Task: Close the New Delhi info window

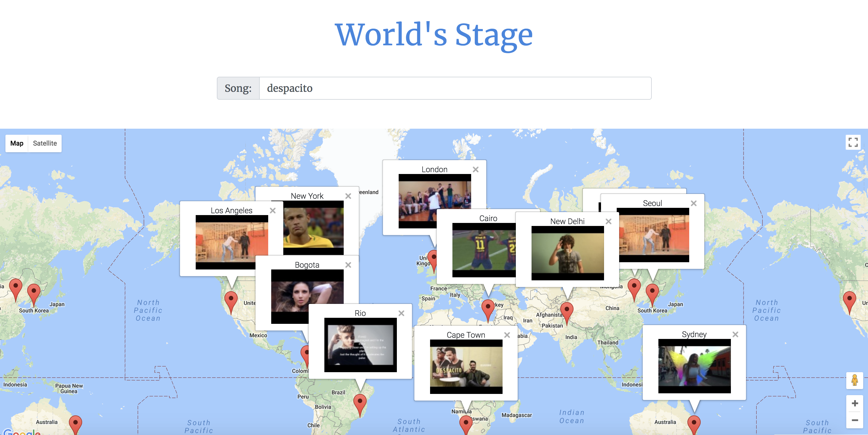Action: [x=608, y=221]
